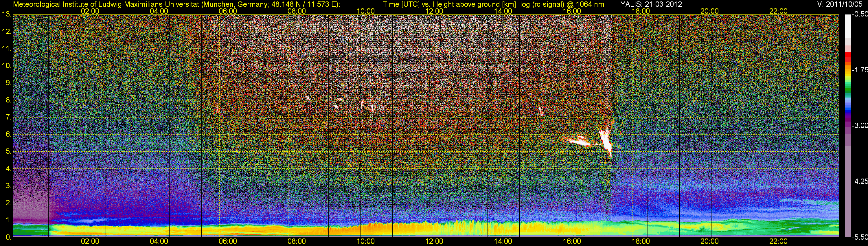Image resolution: width=868 pixels, height=246 pixels.
Task: Click height axis label "10."
Action: (6, 66)
